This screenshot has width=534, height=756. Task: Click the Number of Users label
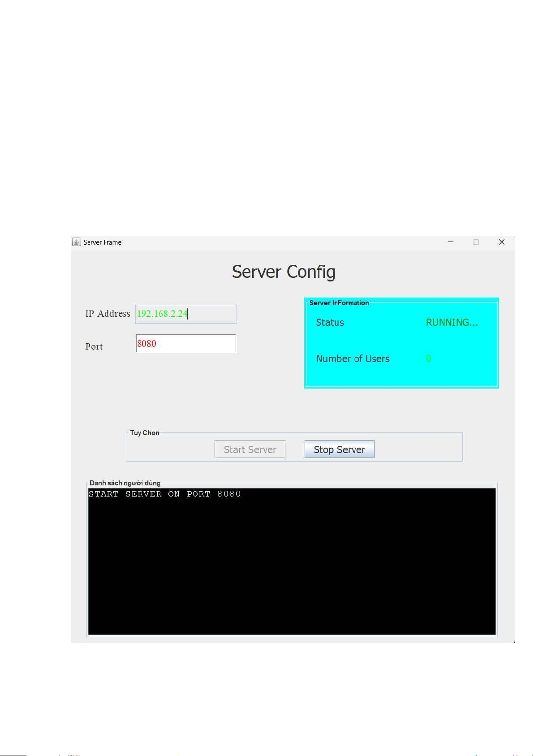(x=353, y=359)
